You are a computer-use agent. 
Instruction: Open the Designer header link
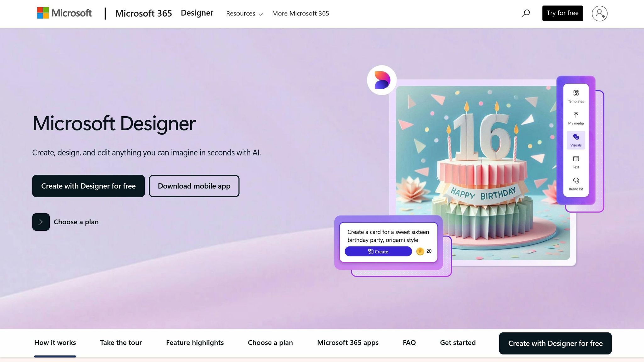tap(197, 13)
